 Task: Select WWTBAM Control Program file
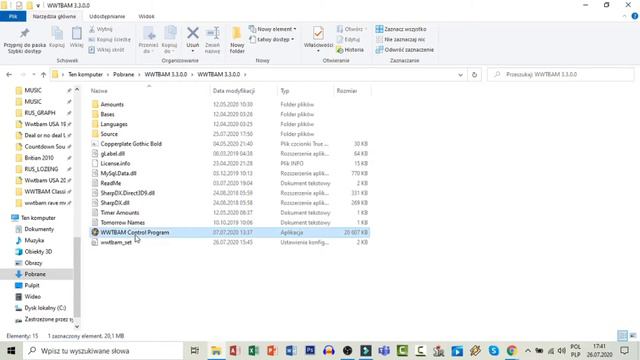click(229, 232)
